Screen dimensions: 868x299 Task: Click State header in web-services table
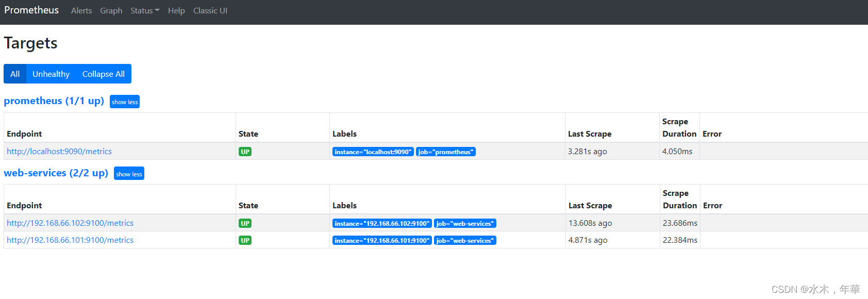248,206
